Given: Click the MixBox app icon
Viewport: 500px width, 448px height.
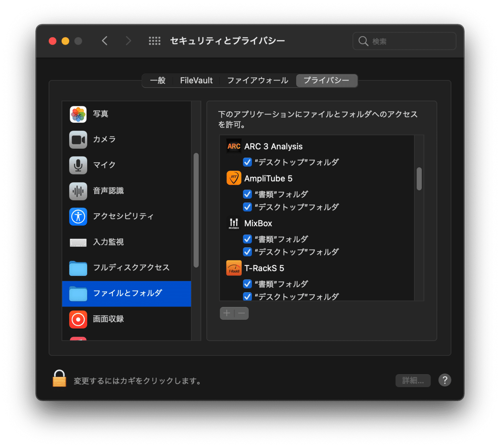Looking at the screenshot, I should tap(234, 223).
